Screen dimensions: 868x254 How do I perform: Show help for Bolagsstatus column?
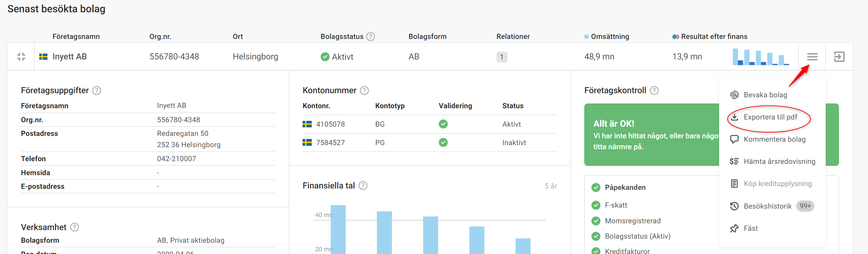370,37
